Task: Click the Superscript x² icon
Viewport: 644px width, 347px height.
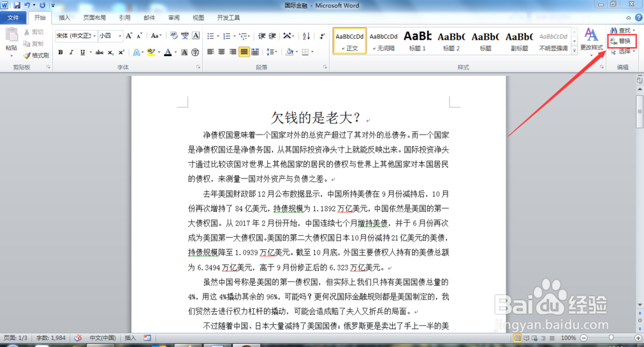Action: (121, 52)
